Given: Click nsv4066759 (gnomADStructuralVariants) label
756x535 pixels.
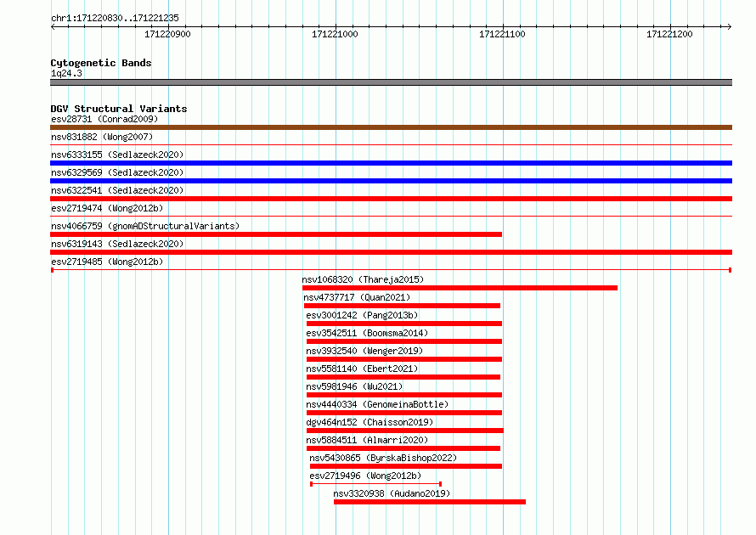Looking at the screenshot, I should tap(145, 226).
